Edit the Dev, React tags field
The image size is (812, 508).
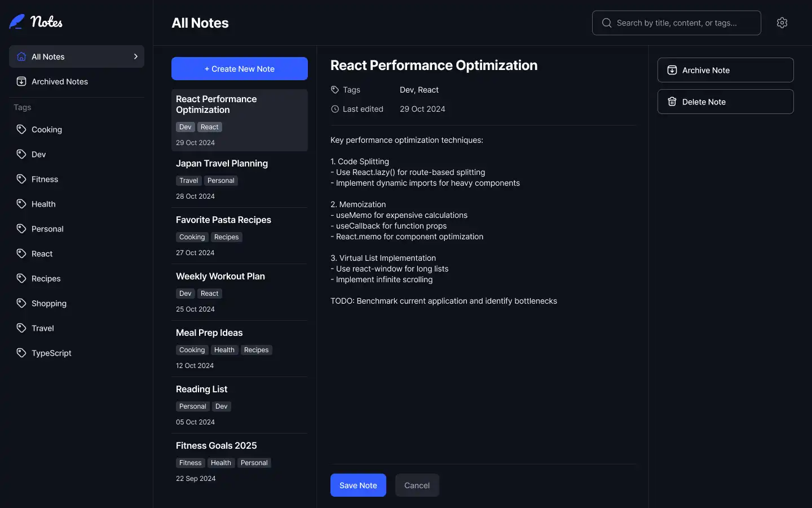[419, 90]
